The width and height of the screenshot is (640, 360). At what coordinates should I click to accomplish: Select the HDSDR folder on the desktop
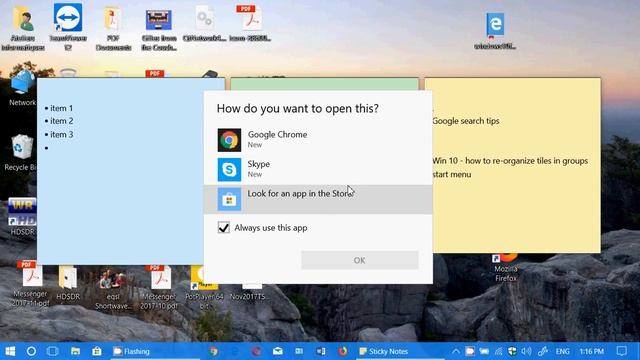click(x=68, y=282)
